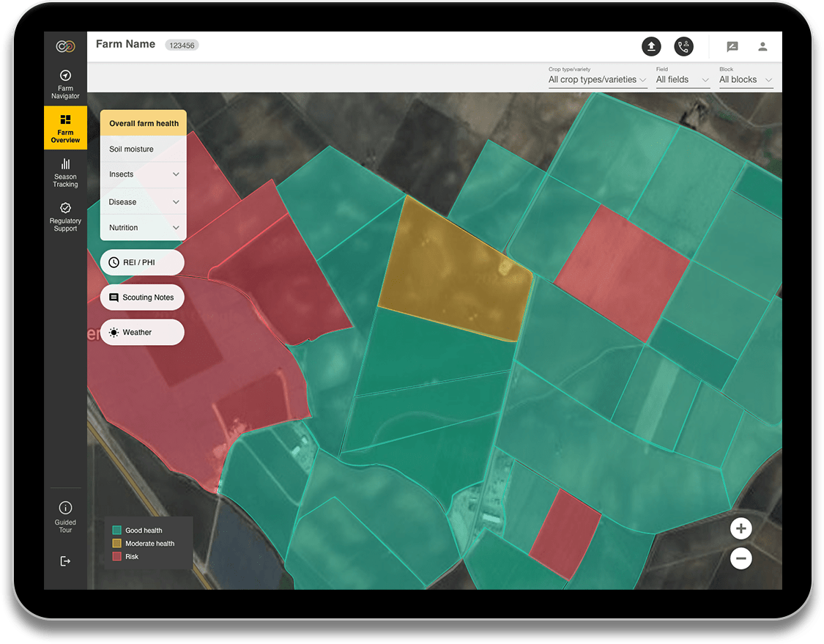
Task: Open the All crop types/varieties dropdown
Action: click(x=598, y=80)
